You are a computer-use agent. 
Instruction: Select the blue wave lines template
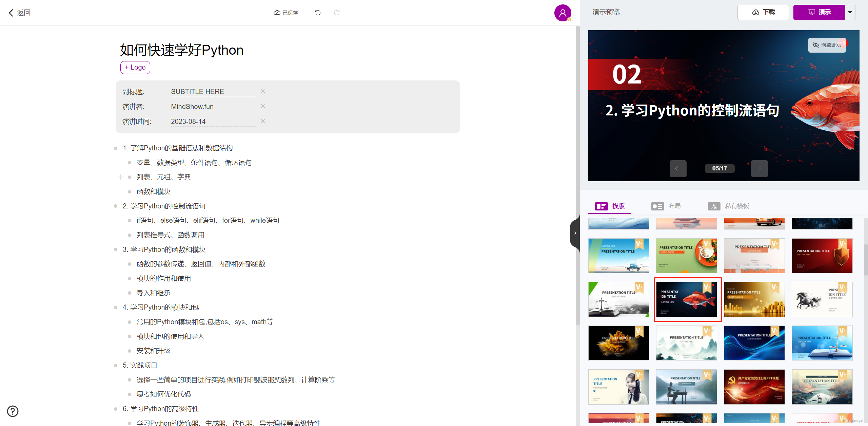754,343
